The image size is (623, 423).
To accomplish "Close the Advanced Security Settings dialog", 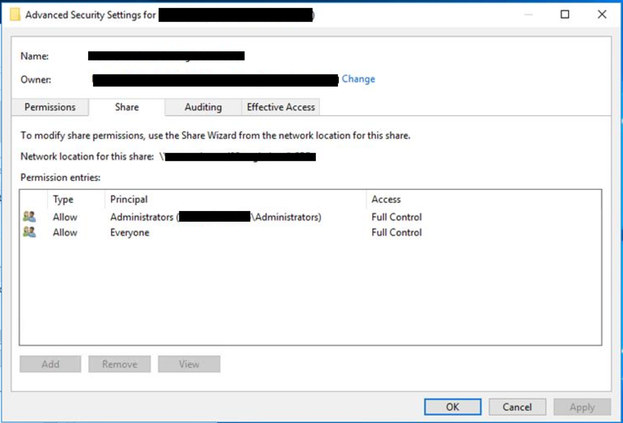I will [601, 15].
